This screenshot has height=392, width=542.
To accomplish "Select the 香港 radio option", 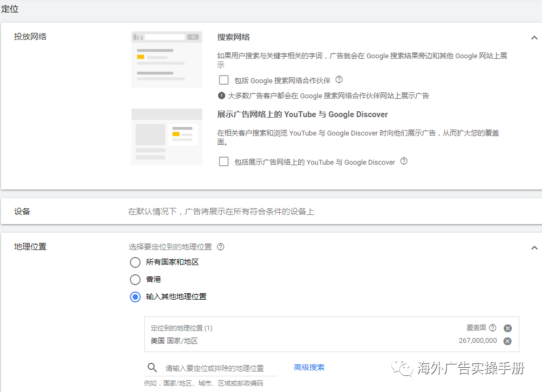I will pos(135,280).
